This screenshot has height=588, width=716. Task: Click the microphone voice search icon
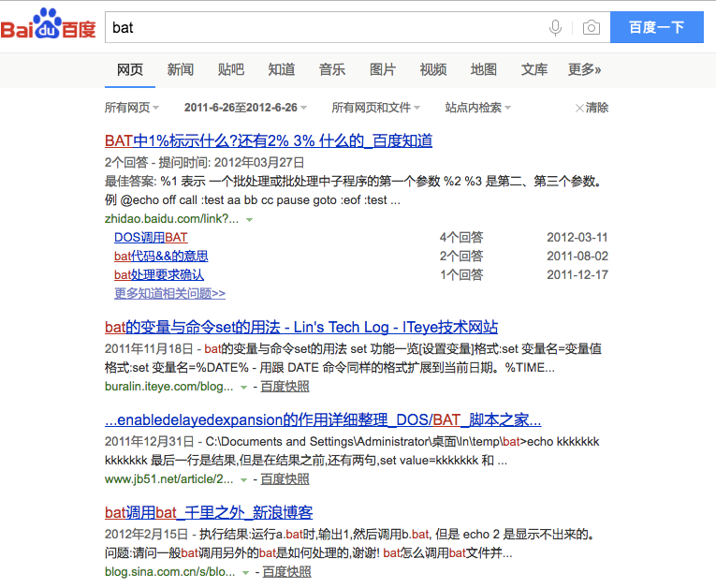(x=555, y=28)
